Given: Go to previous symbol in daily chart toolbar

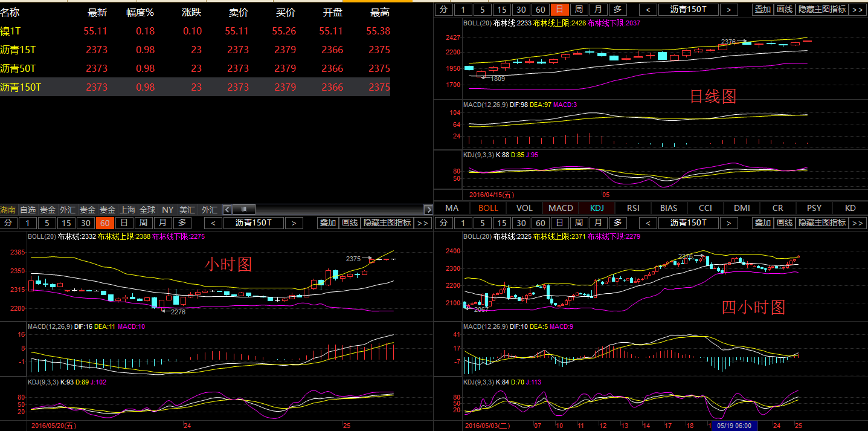Looking at the screenshot, I should click(648, 9).
